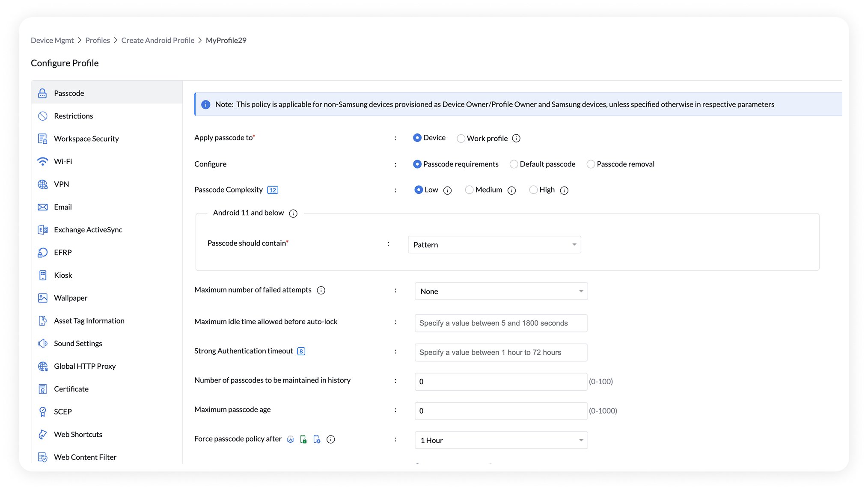Switch to the Certificate section
Screen dimensions: 868x492
pos(71,389)
